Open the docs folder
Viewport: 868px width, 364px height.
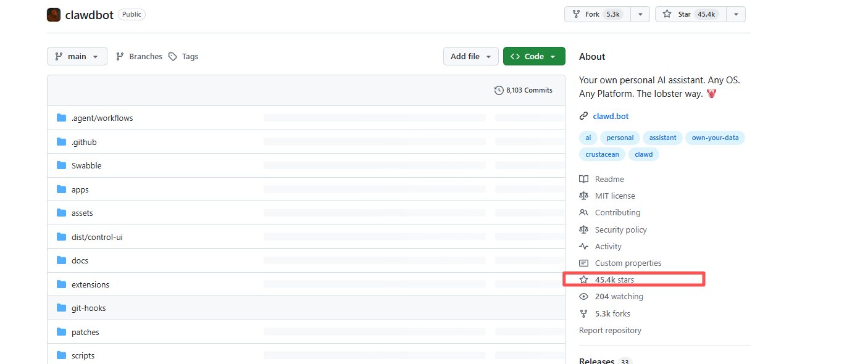pyautogui.click(x=80, y=260)
